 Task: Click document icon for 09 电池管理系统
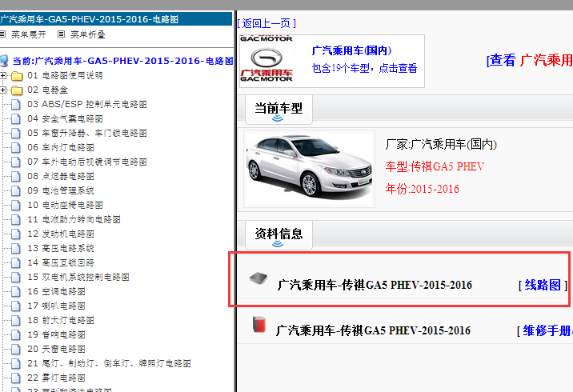click(16, 190)
